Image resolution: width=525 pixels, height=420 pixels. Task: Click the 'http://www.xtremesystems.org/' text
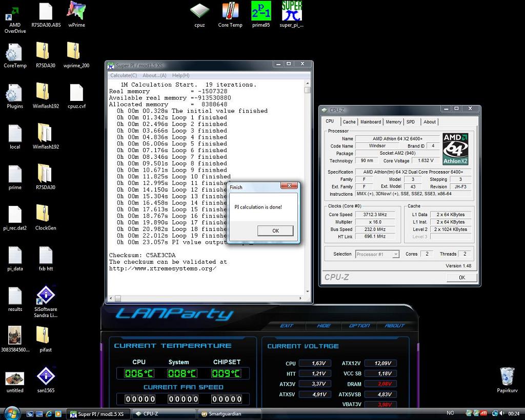tap(163, 268)
